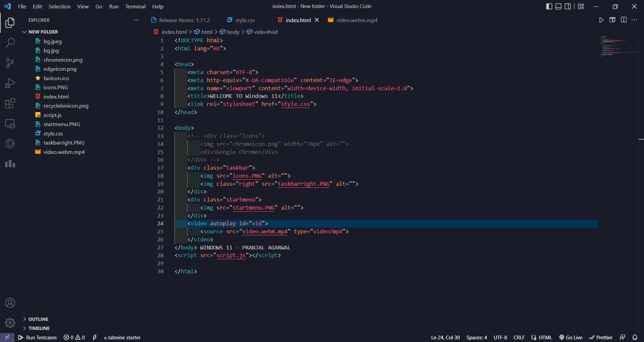644x342 pixels.
Task: Open the Run menu
Action: [114, 6]
